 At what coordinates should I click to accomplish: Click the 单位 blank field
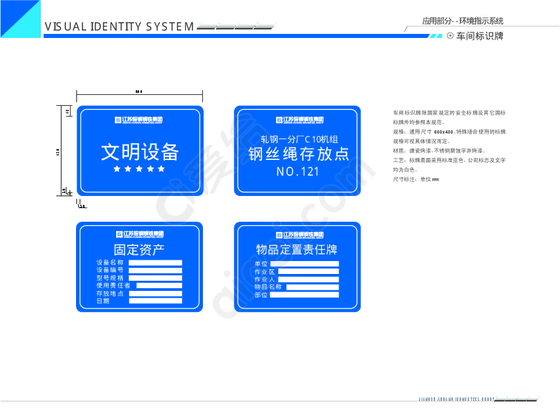pyautogui.click(x=305, y=264)
